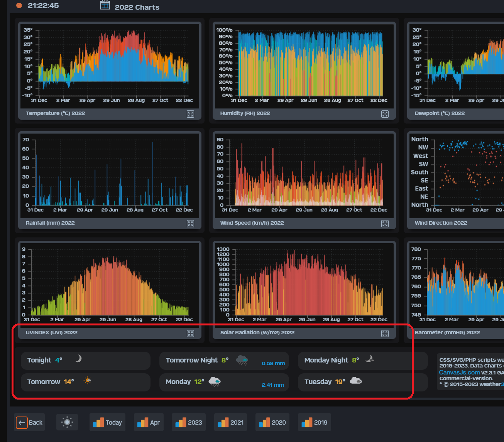Click the Monday Night cloudy moon icon
The width and height of the screenshot is (504, 442).
click(x=370, y=359)
